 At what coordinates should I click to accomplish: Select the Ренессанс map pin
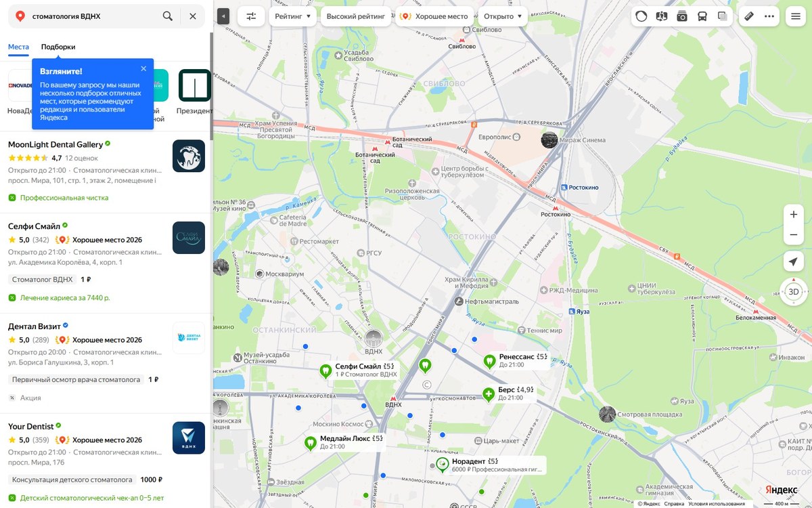[x=490, y=362]
